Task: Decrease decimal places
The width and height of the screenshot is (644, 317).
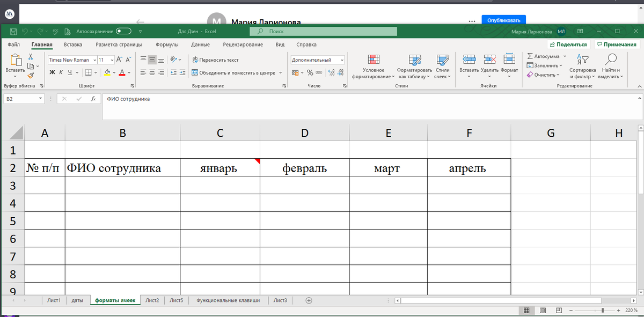Action: pos(340,72)
